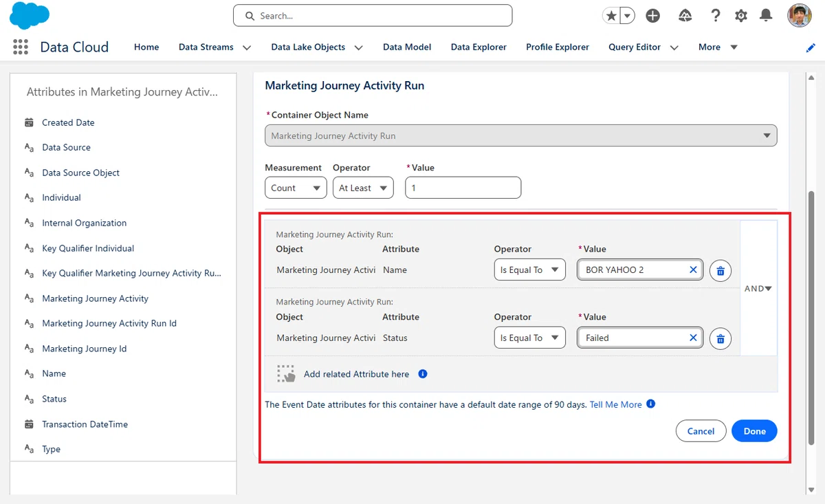
Task: Select Key Qualifier Marketing Journey Activity Ru... attribute
Action: click(x=131, y=273)
